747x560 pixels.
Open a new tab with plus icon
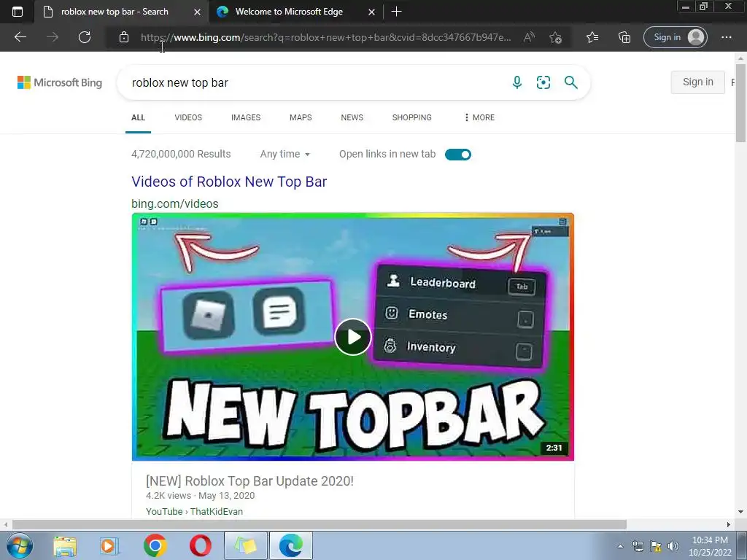396,12
